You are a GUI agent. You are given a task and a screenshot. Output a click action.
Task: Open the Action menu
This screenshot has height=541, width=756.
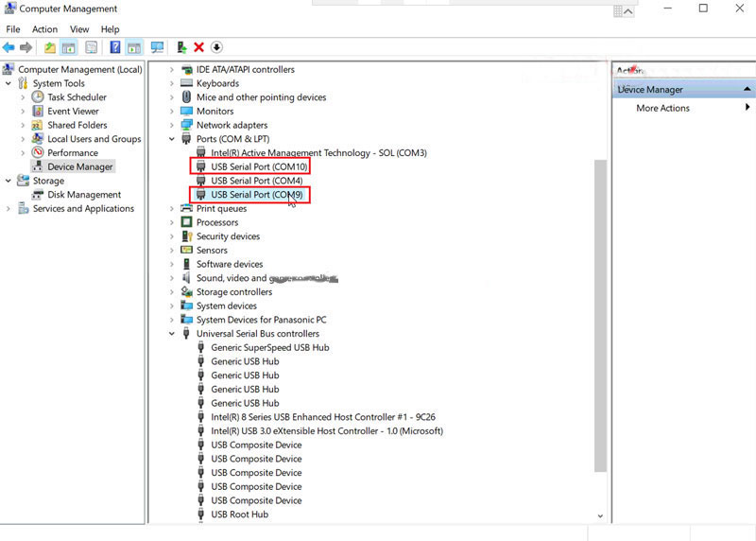pos(44,29)
